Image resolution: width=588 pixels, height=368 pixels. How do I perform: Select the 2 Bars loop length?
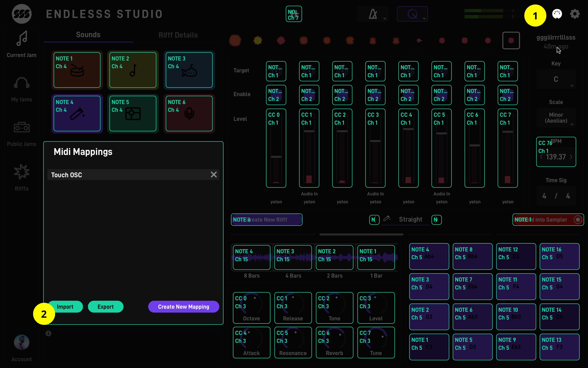[x=335, y=257]
